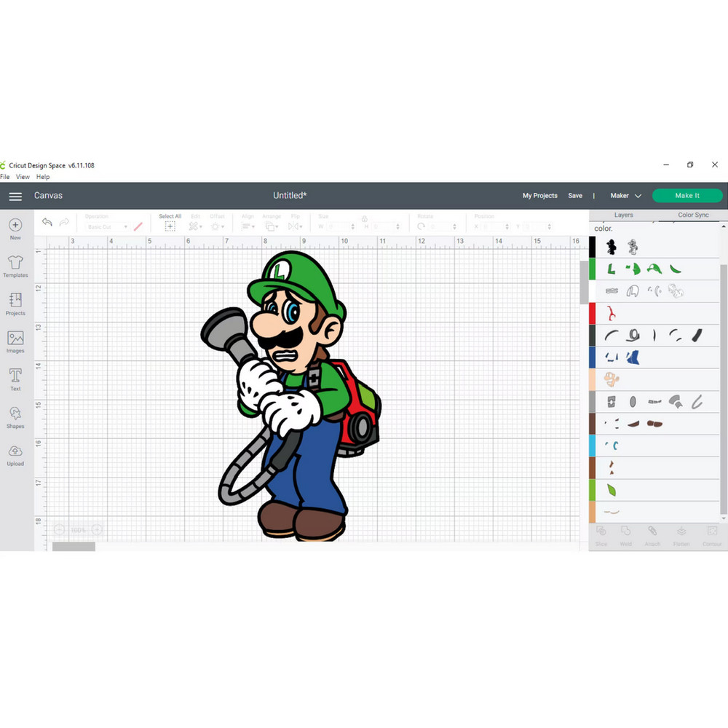Click the pink operation color swatch
The width and height of the screenshot is (728, 728).
coord(137,226)
